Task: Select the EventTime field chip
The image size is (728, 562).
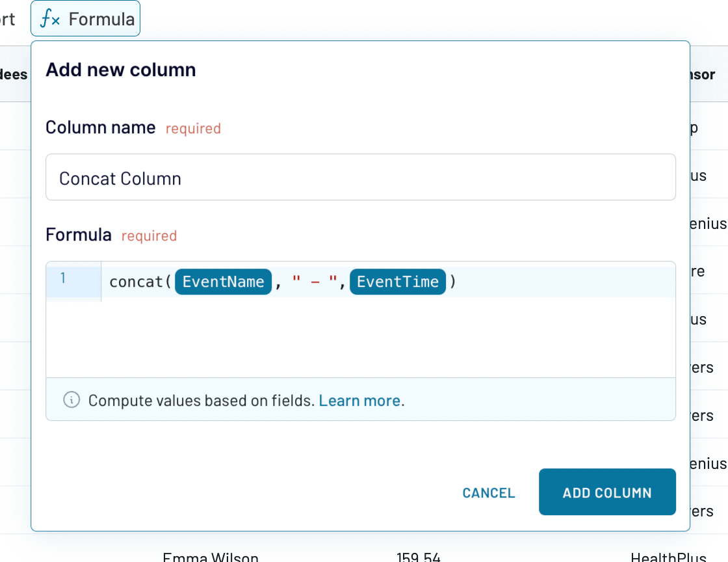Action: click(397, 282)
